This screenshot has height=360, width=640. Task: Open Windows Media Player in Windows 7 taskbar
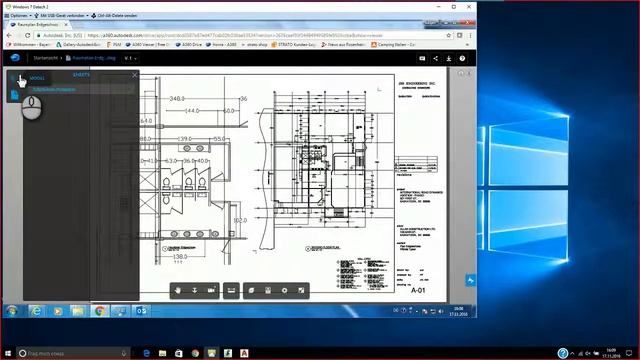58,311
